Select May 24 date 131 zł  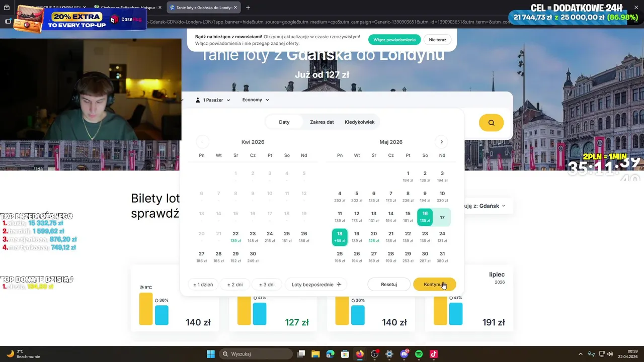pos(442,237)
